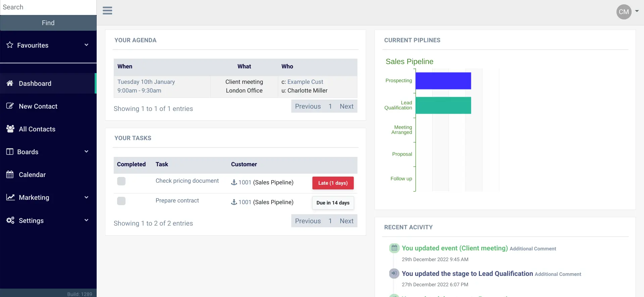Select the New Contact pencil icon
Screen dimensions: 644x297
10,105
